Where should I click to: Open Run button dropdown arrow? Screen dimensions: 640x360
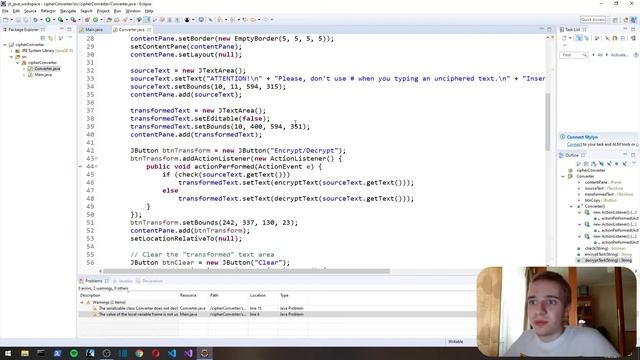click(53, 20)
